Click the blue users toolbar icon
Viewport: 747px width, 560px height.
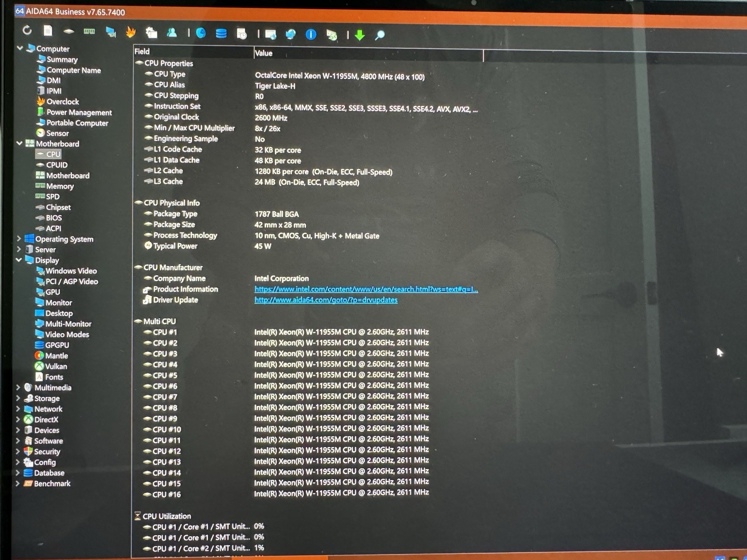[172, 33]
